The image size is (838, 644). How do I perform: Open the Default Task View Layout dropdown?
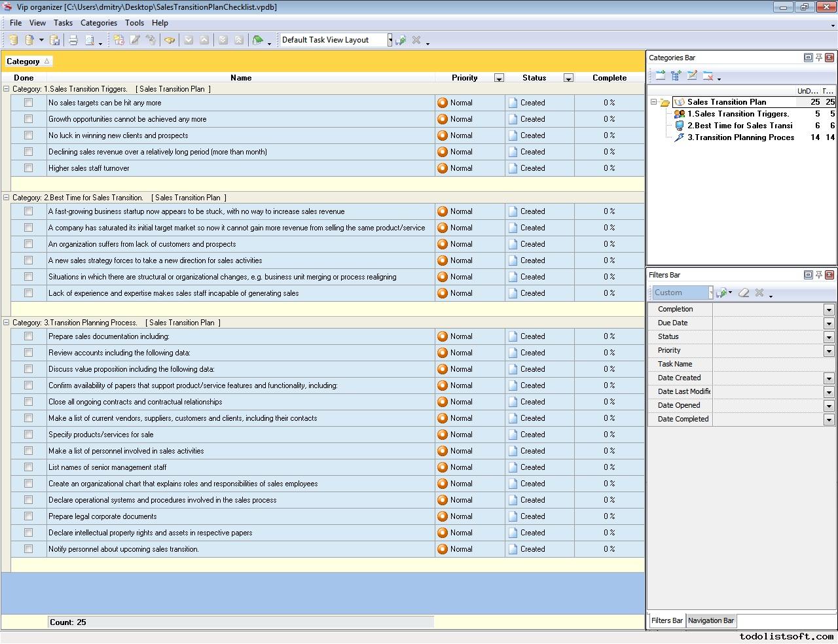tap(390, 41)
